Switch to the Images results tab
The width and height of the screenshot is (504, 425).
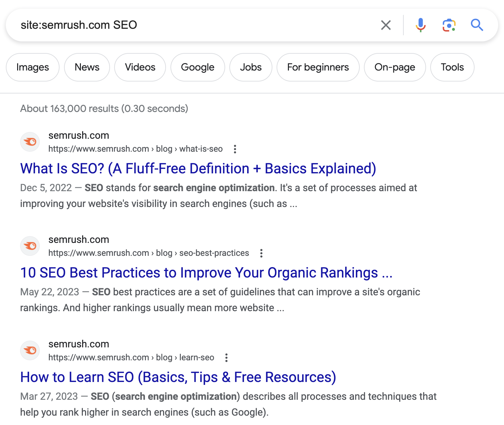point(32,67)
